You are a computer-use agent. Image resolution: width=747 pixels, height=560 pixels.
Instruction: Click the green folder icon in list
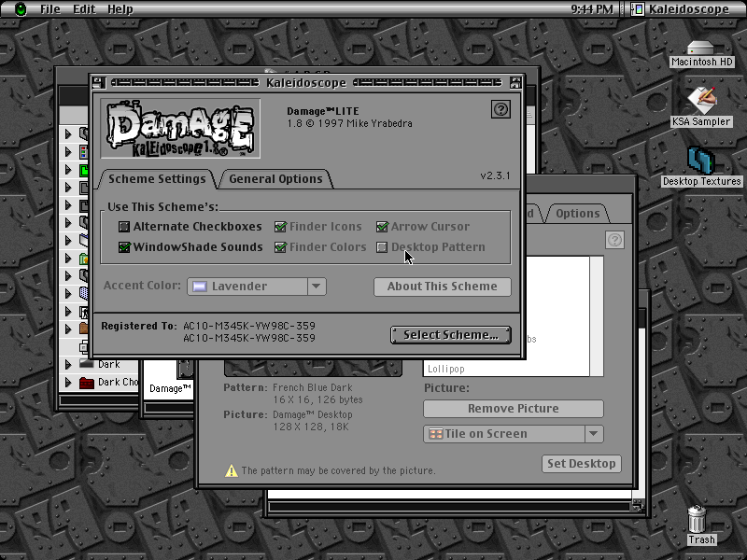tap(84, 170)
